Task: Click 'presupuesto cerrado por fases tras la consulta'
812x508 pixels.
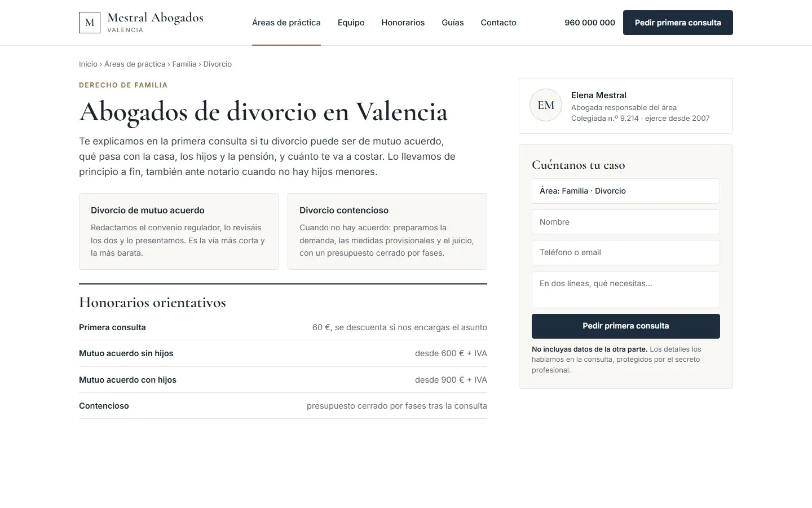Action: (397, 406)
